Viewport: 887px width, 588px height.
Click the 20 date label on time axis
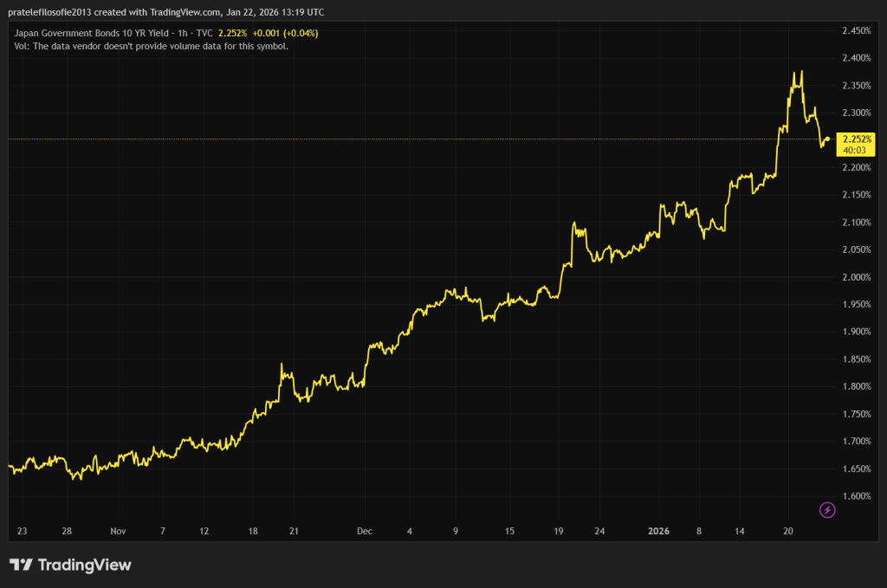(788, 531)
